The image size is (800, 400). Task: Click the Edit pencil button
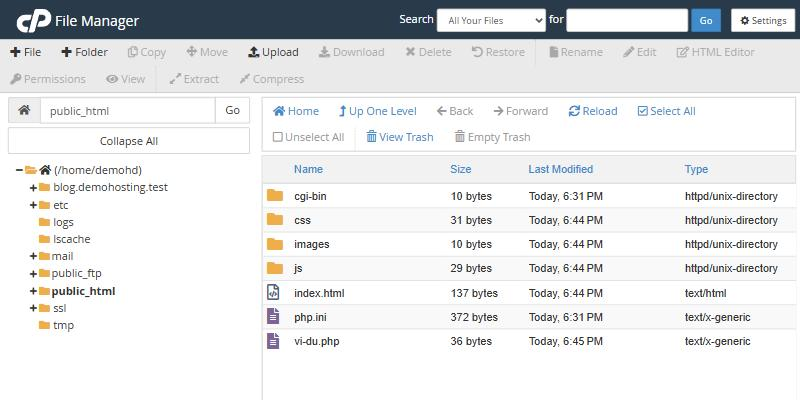[639, 52]
